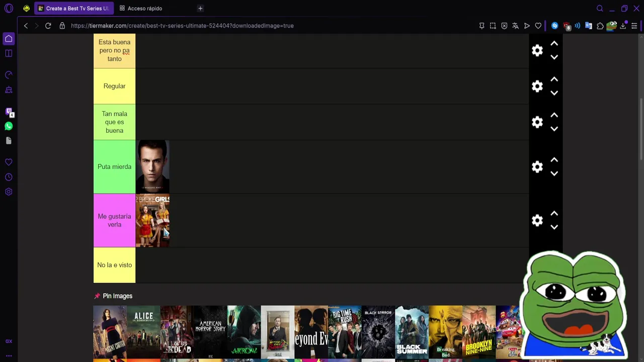Move Regular tier row down
Screen dimensions: 644x362
(554, 93)
